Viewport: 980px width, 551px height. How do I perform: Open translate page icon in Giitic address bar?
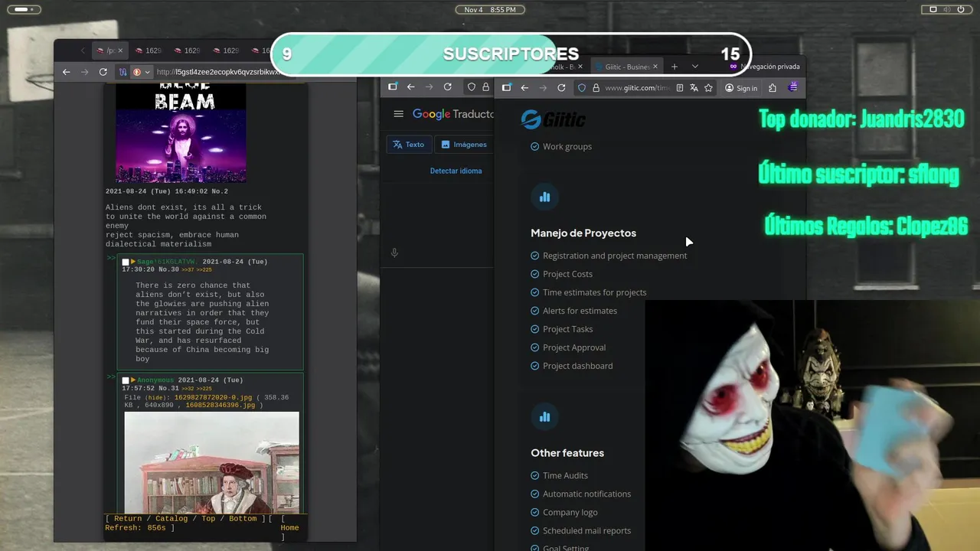(694, 88)
